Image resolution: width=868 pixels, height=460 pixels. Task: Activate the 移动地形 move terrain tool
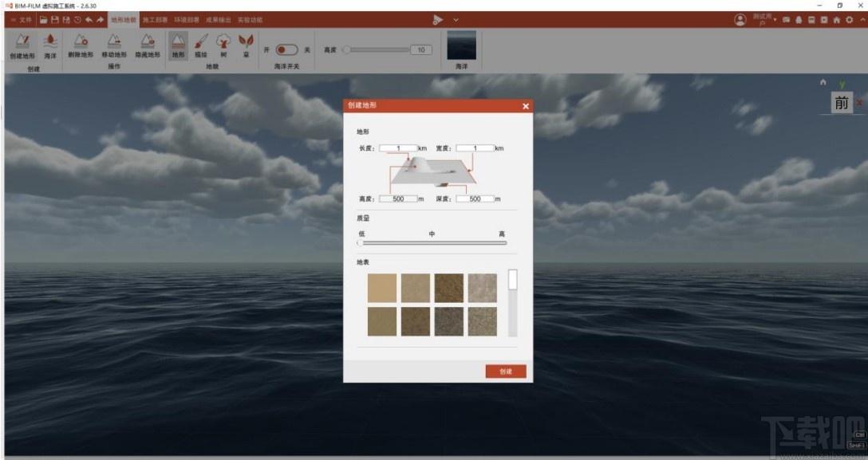[114, 46]
